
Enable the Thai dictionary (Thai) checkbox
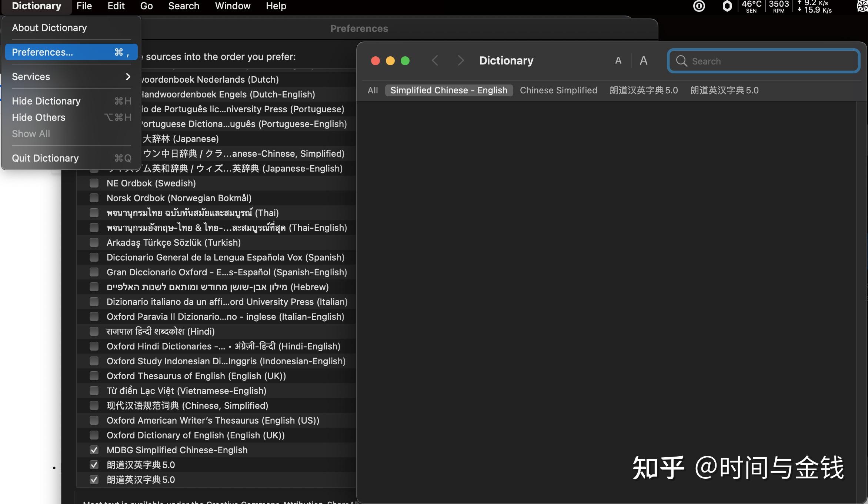(94, 213)
